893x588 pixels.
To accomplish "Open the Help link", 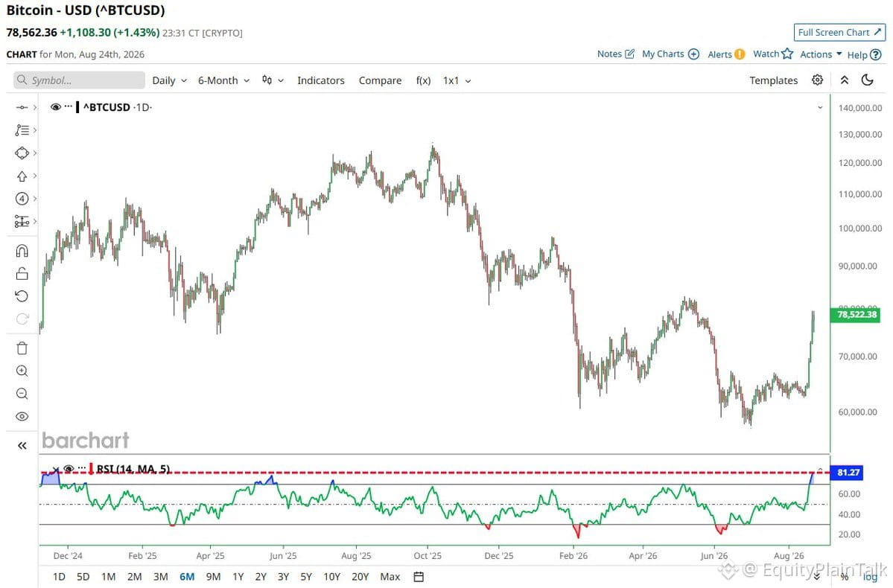I will click(864, 54).
